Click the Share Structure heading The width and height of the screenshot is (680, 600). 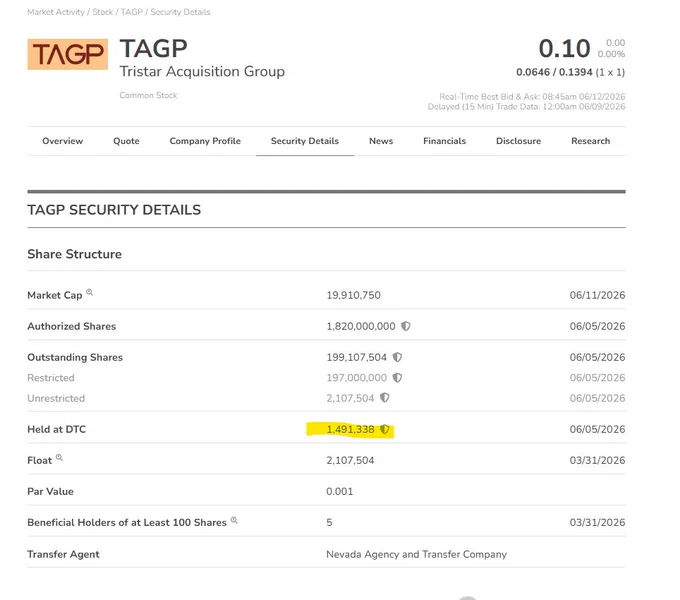(75, 254)
